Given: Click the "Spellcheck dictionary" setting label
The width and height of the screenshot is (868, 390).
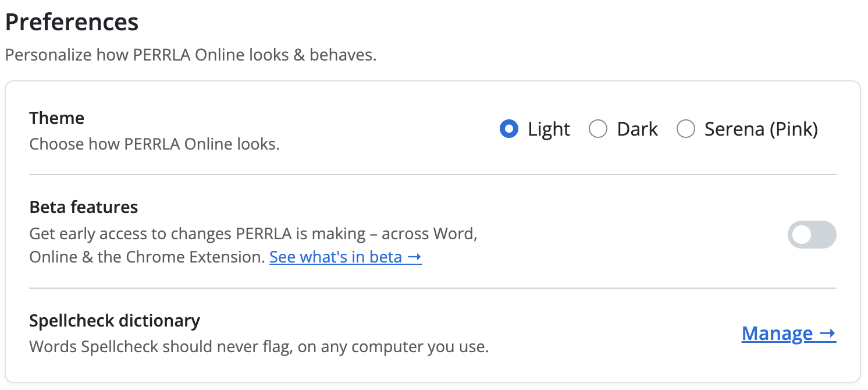Looking at the screenshot, I should 115,321.
